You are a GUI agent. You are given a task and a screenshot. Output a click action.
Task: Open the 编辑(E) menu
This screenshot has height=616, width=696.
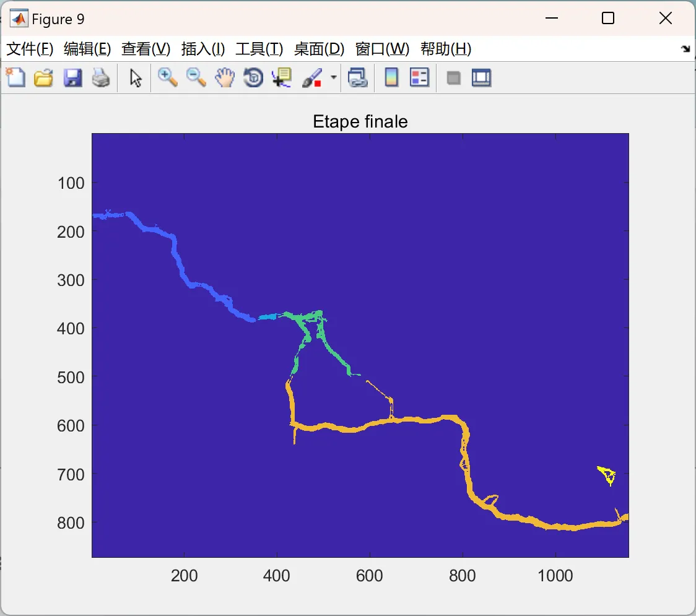(x=87, y=49)
